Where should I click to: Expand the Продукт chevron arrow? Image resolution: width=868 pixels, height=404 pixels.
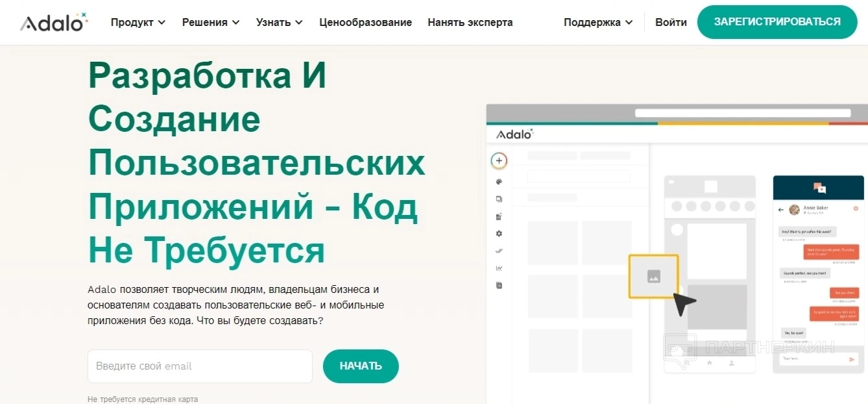pyautogui.click(x=162, y=23)
